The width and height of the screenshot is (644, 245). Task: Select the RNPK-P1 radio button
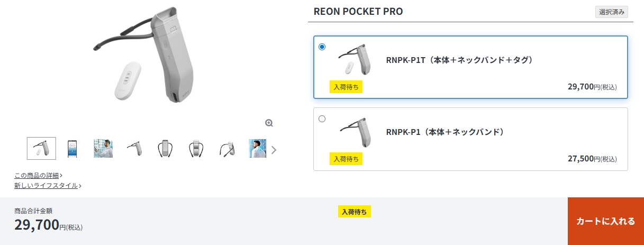tap(322, 119)
